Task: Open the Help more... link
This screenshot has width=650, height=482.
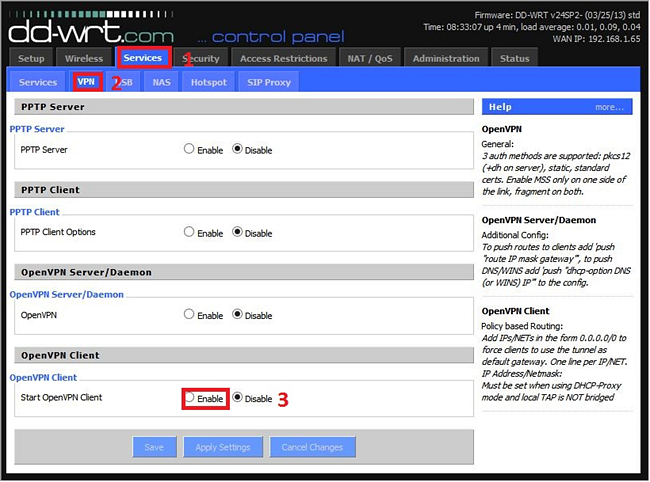Action: pos(609,107)
